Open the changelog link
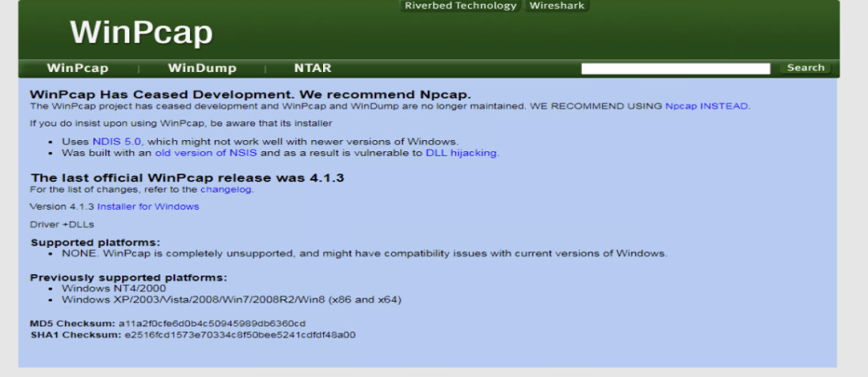868x377 pixels. (226, 189)
